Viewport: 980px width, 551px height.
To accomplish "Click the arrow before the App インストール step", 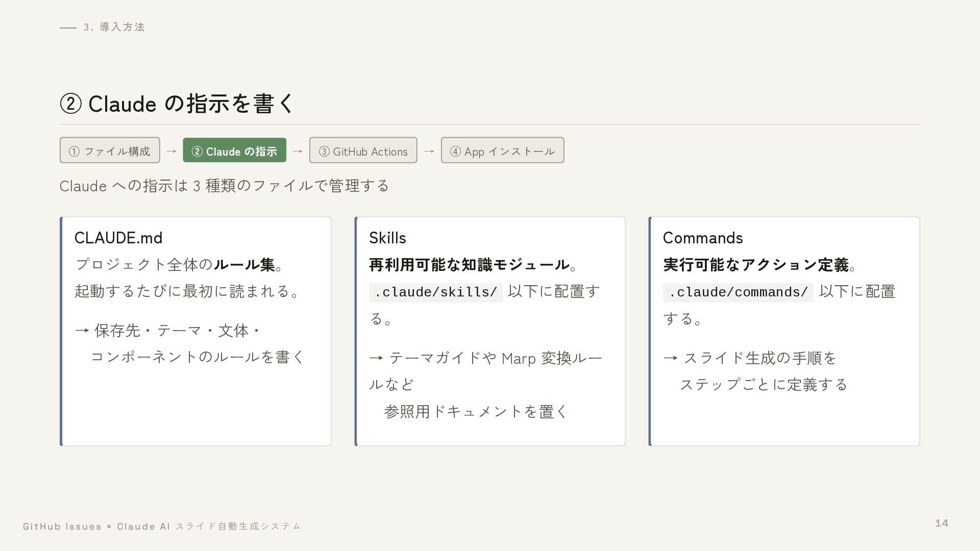I will [x=429, y=151].
